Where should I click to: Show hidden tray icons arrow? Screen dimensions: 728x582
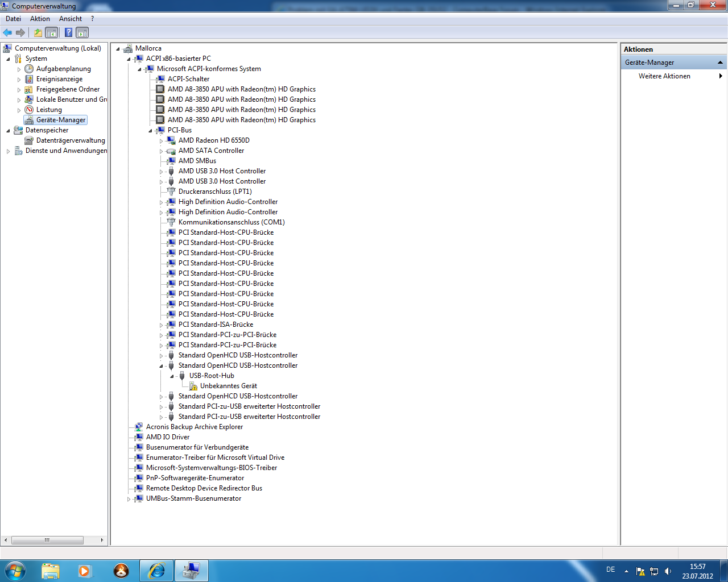point(626,571)
